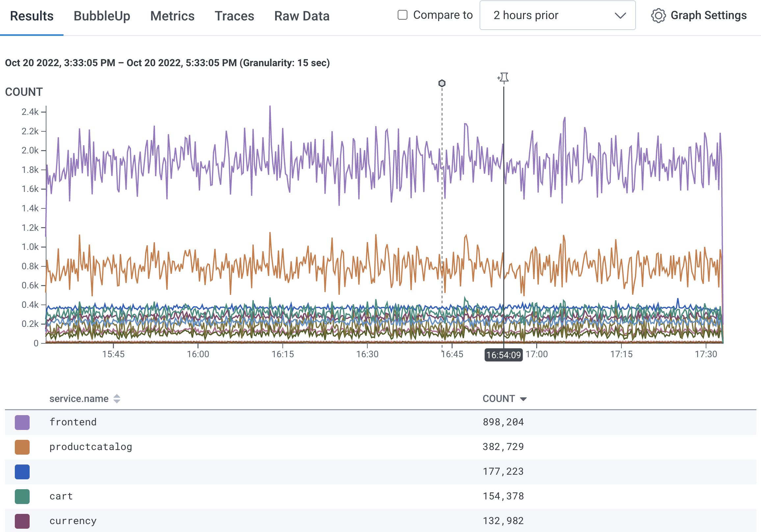Enable the Compare to checkbox

point(402,15)
